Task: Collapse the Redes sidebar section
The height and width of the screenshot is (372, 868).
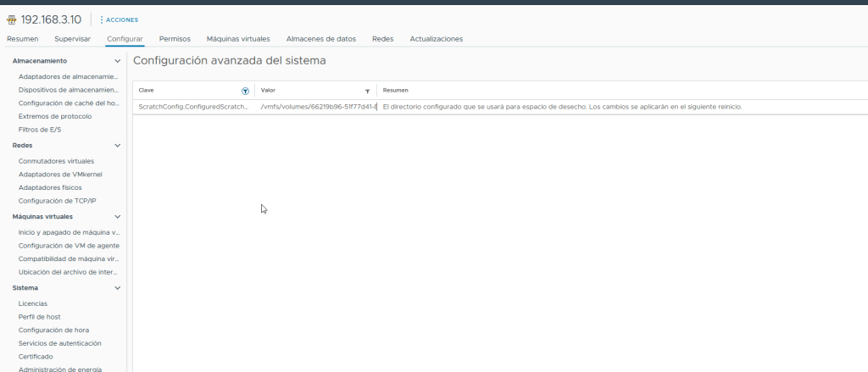Action: pyautogui.click(x=117, y=146)
